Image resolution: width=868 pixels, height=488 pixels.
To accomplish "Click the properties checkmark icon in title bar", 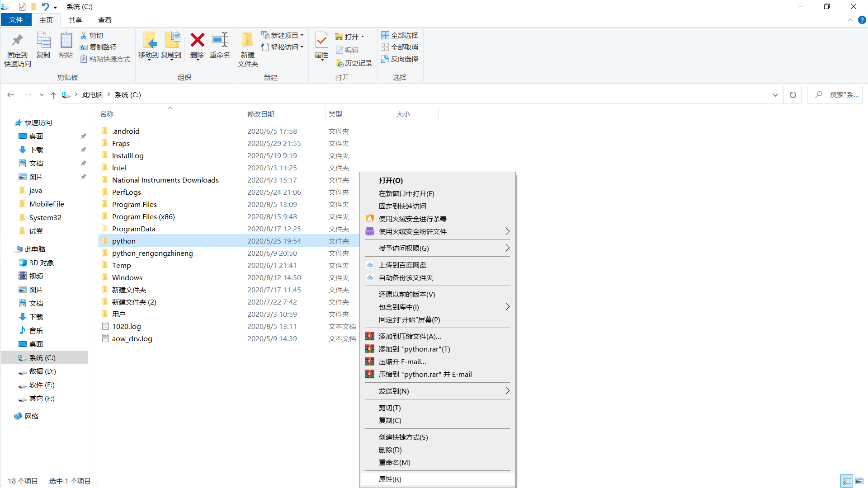I will tap(22, 6).
